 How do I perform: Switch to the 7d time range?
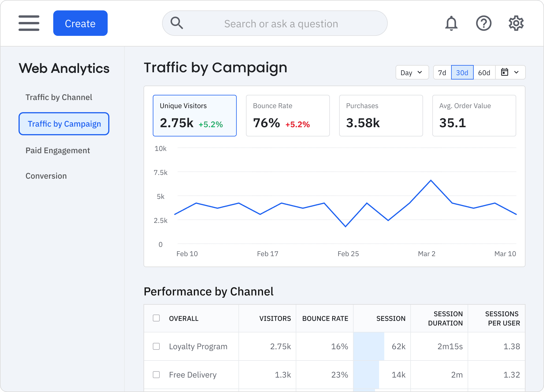[442, 72]
